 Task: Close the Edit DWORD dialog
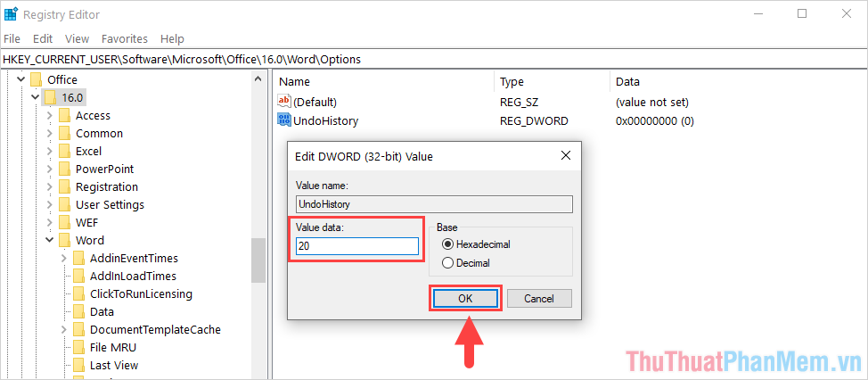(566, 156)
